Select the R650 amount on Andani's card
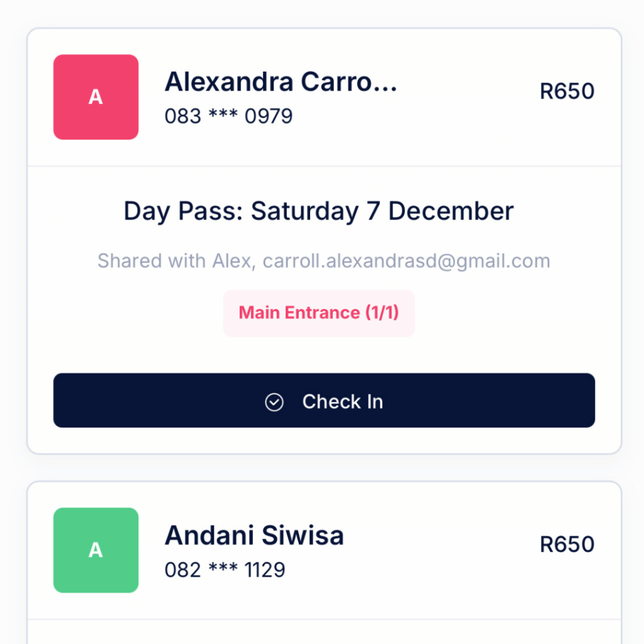 pyautogui.click(x=567, y=545)
